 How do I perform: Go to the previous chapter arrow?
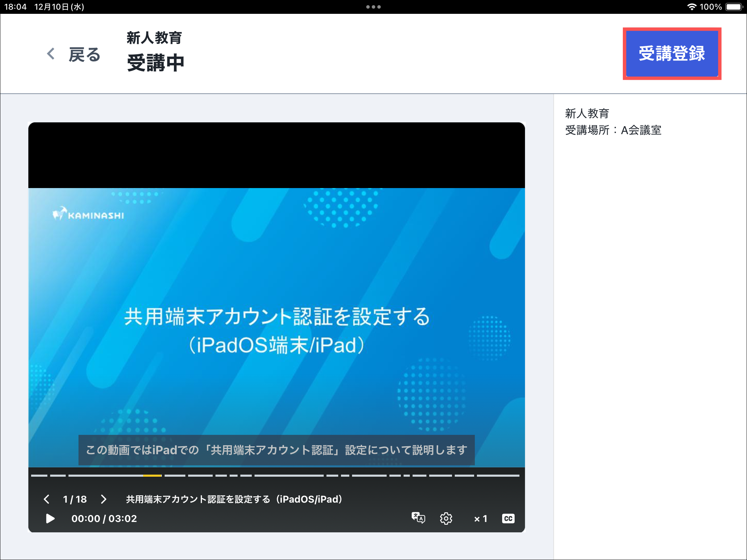pos(47,499)
